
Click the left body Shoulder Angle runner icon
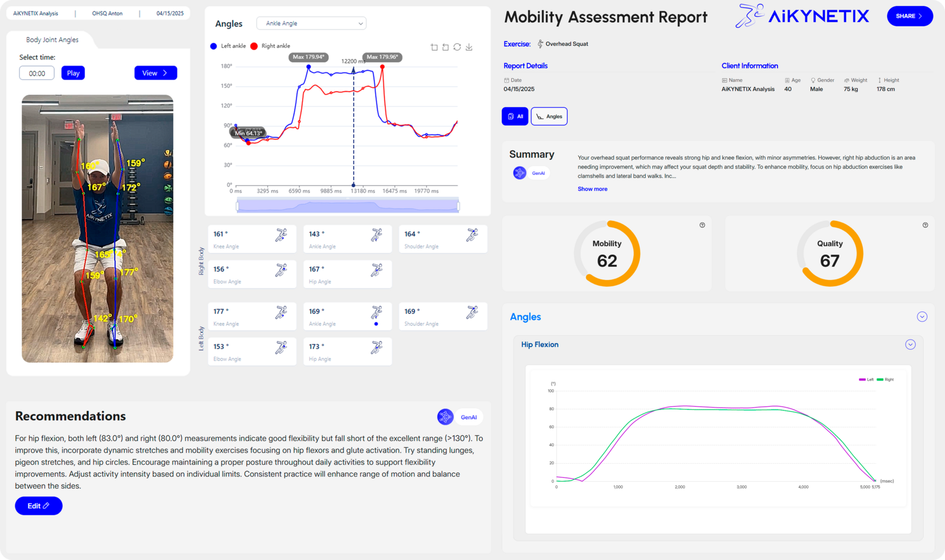coord(472,313)
